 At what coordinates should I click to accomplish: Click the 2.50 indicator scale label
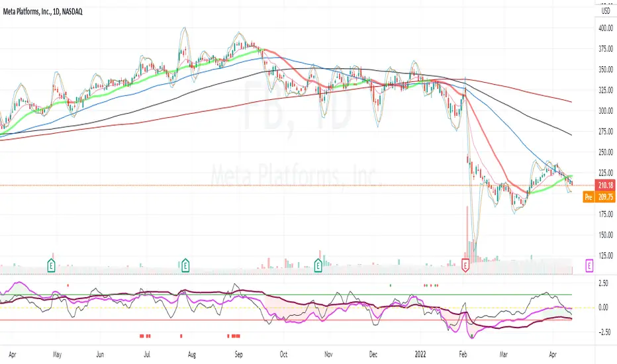(x=603, y=283)
